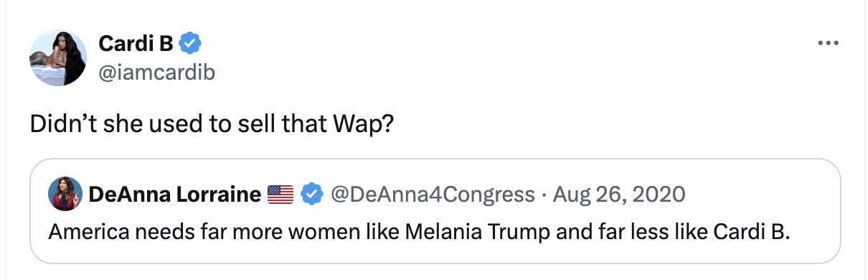
Task: Click the Cardi B display name
Action: pos(136,45)
